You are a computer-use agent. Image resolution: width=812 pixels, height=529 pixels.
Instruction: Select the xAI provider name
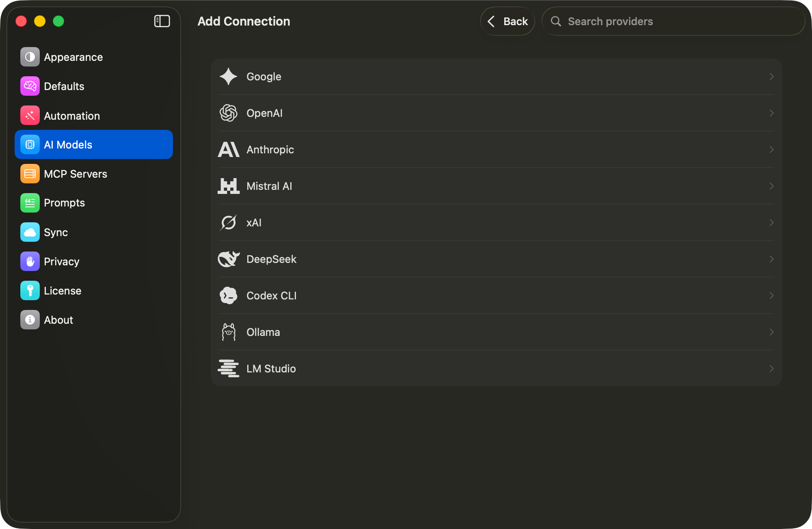pos(254,222)
